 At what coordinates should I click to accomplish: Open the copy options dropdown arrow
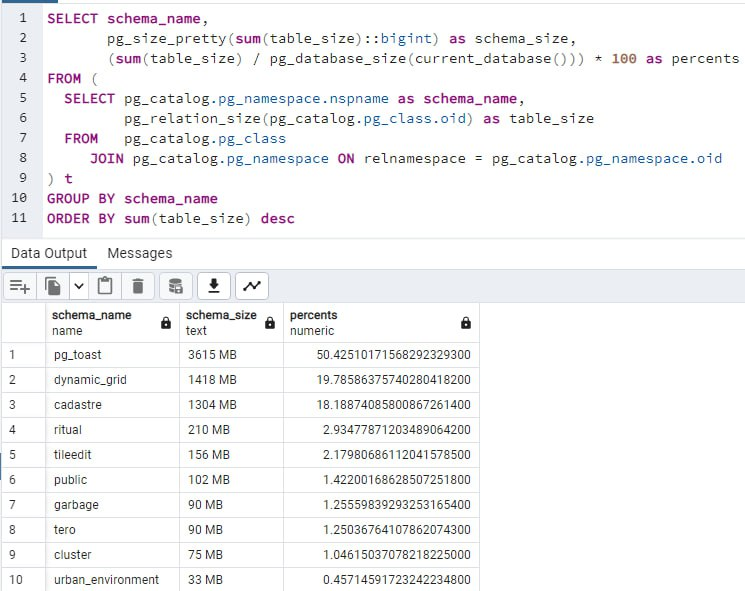pyautogui.click(x=78, y=286)
